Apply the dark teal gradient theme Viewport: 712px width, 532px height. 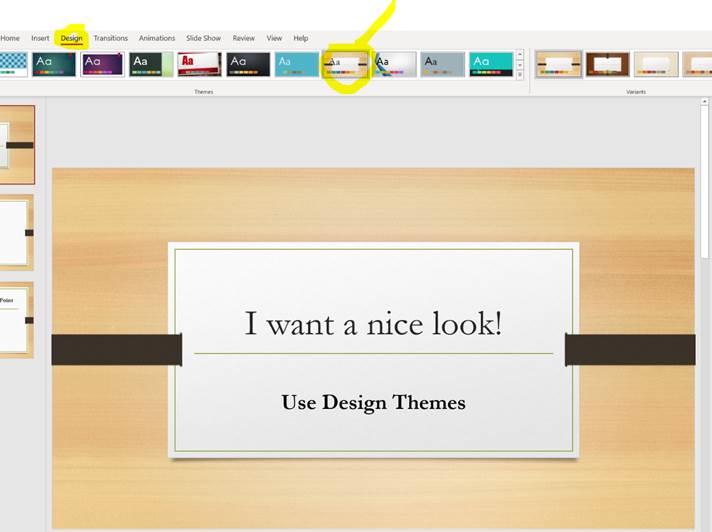point(54,65)
